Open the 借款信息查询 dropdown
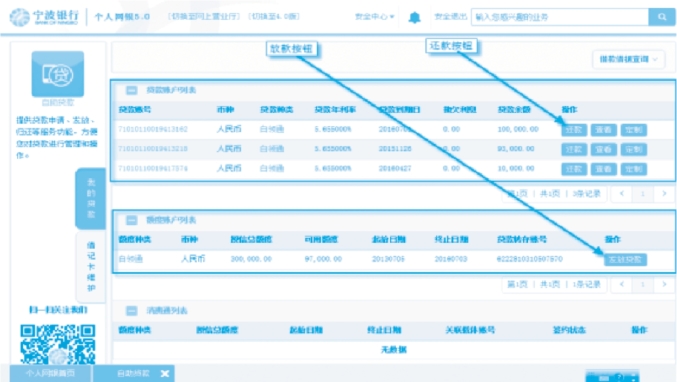The image size is (677, 382). [x=629, y=59]
